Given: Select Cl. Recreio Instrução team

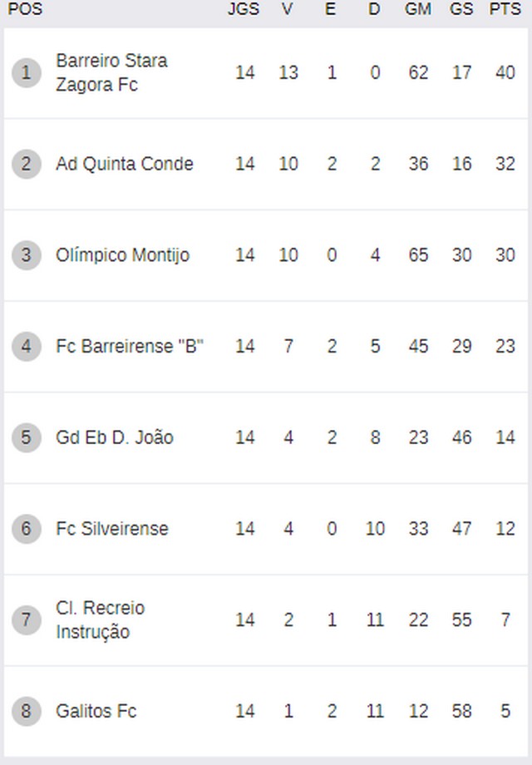Looking at the screenshot, I should tap(100, 620).
